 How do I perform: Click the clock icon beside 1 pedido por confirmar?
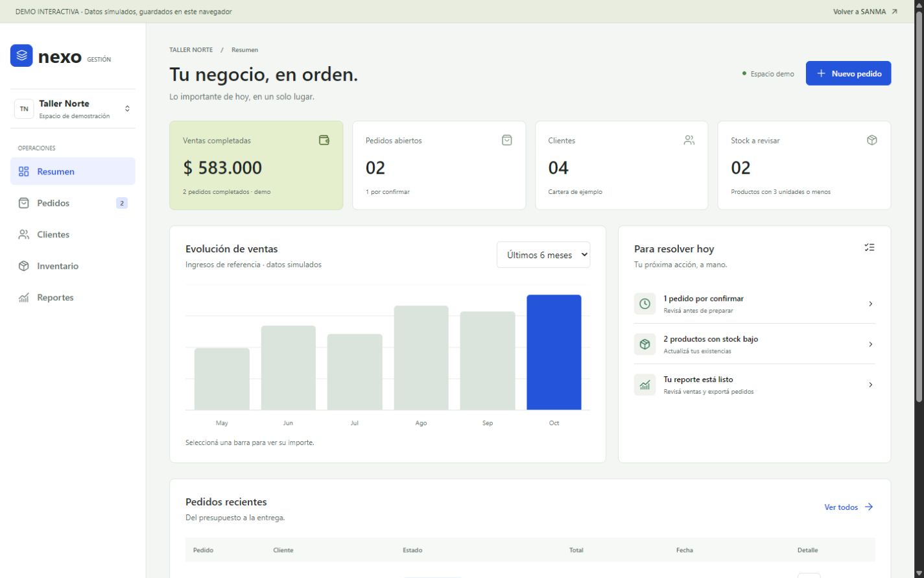pyautogui.click(x=645, y=304)
